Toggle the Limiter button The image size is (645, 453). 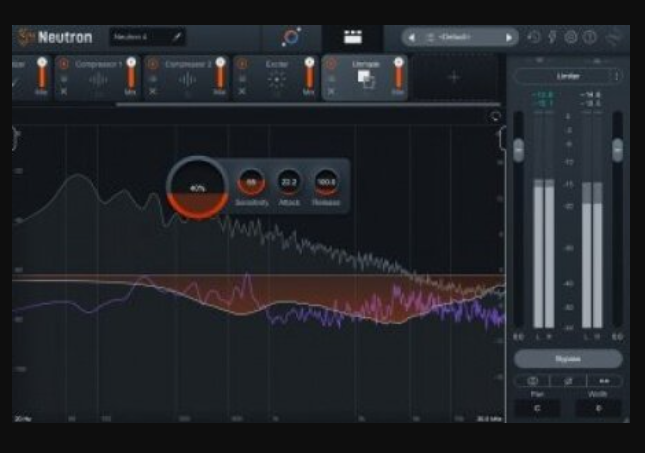click(568, 76)
